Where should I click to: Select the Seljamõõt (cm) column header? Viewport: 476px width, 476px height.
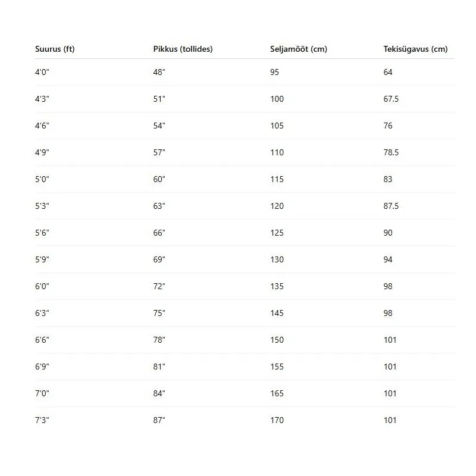point(298,49)
